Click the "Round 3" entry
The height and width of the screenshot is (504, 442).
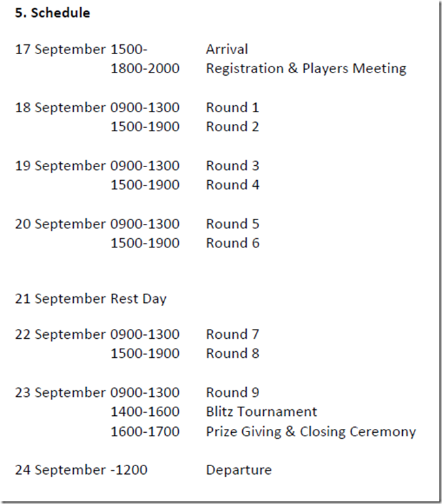[x=232, y=165]
